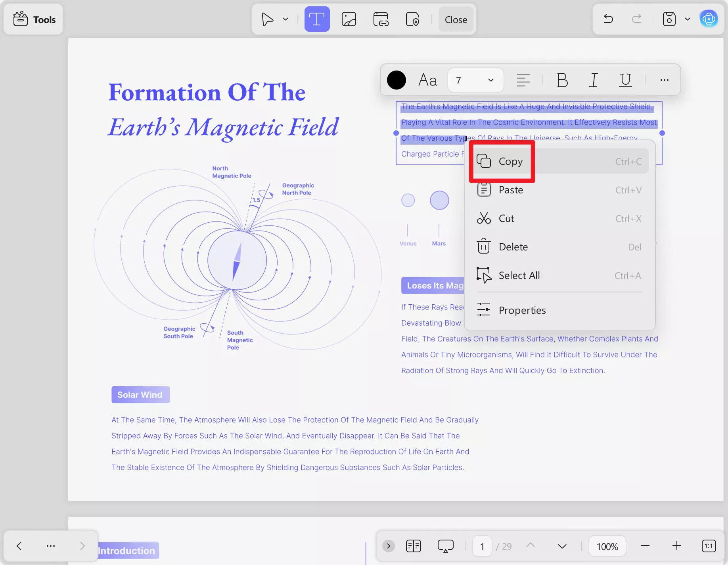The height and width of the screenshot is (565, 728).
Task: Toggle underline formatting
Action: [625, 80]
